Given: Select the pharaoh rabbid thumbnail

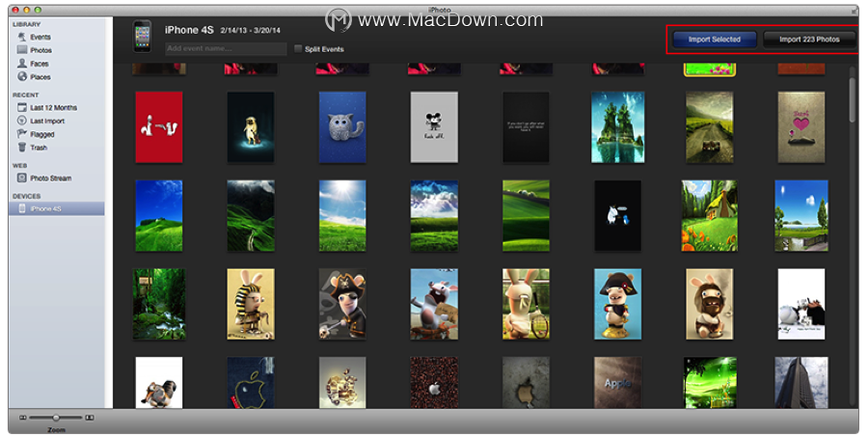Looking at the screenshot, I should [251, 304].
